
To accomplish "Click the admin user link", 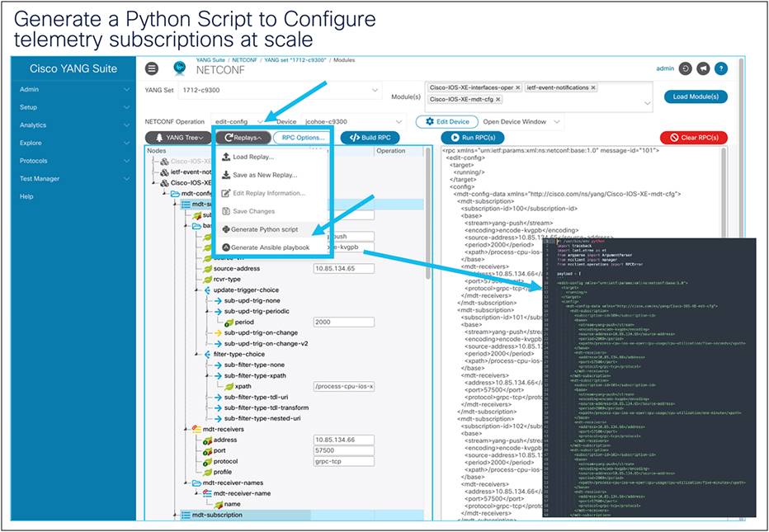I will tap(665, 68).
